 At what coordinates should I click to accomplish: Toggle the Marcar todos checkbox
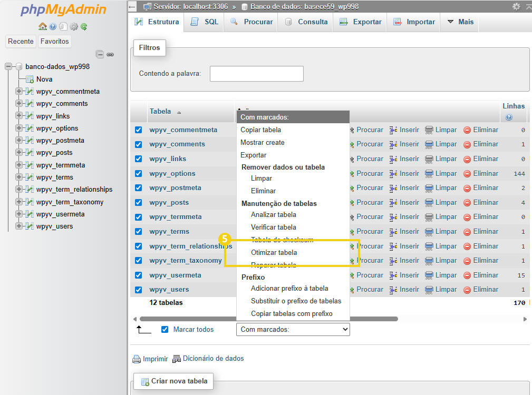coord(165,329)
